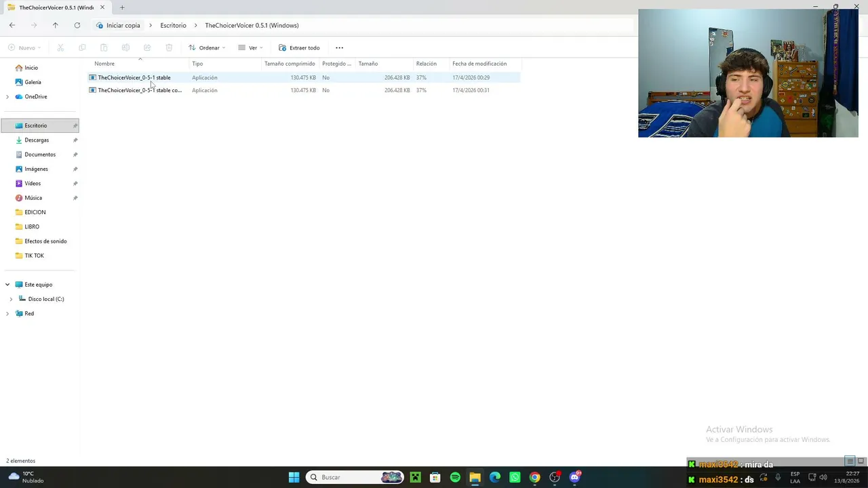The width and height of the screenshot is (868, 488).
Task: Open Inicio in the sidebar
Action: coord(31,68)
